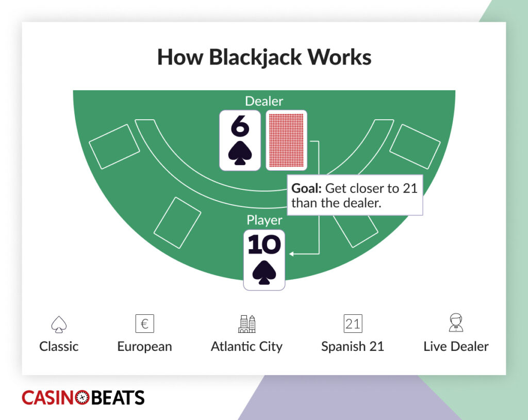Click the Live Dealer label
The image size is (528, 420).
point(456,346)
